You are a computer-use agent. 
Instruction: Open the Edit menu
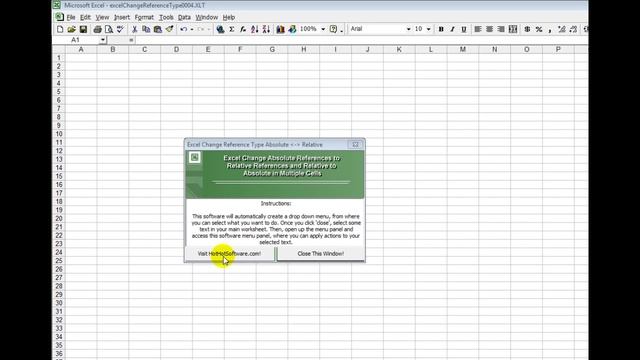tap(85, 17)
